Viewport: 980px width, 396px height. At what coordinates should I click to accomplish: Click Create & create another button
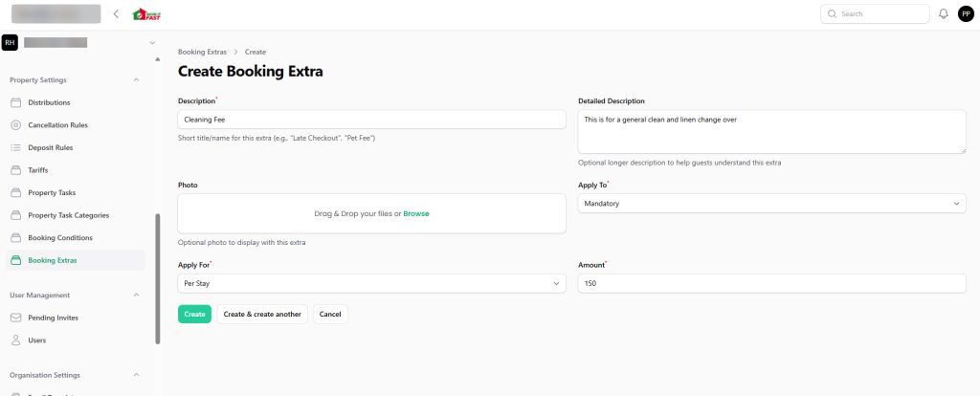point(262,314)
